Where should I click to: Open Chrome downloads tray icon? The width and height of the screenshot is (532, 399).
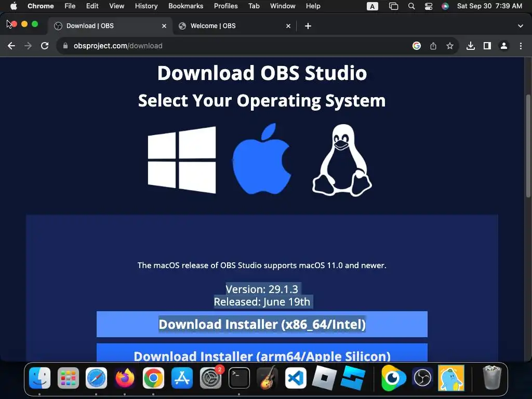tap(471, 46)
